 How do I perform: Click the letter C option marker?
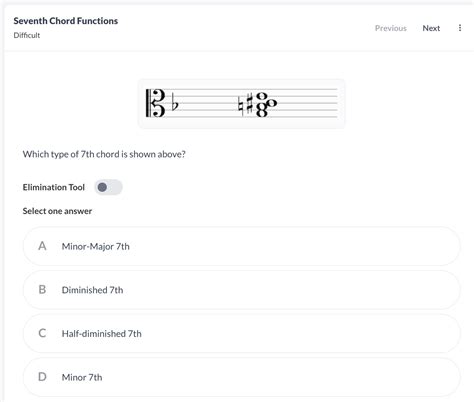pos(42,333)
